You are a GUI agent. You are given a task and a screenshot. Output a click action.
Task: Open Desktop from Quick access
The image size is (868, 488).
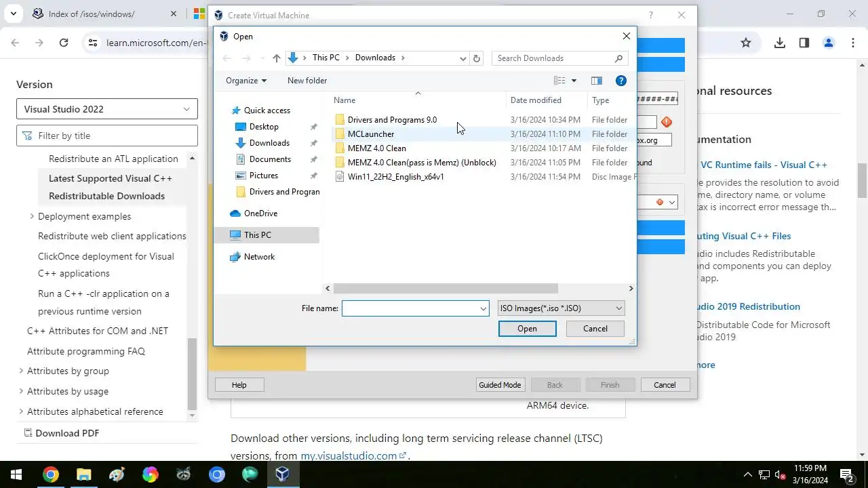[x=264, y=127]
